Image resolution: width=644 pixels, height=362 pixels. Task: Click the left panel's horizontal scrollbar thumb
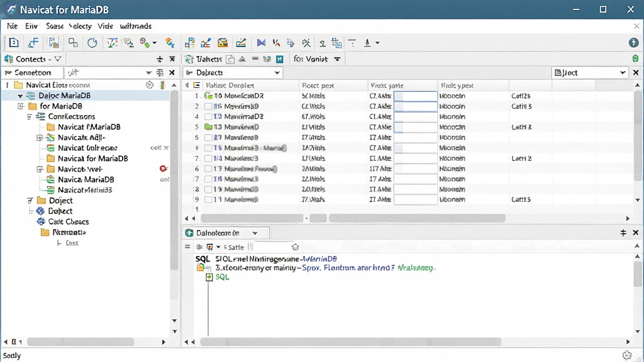(80, 341)
